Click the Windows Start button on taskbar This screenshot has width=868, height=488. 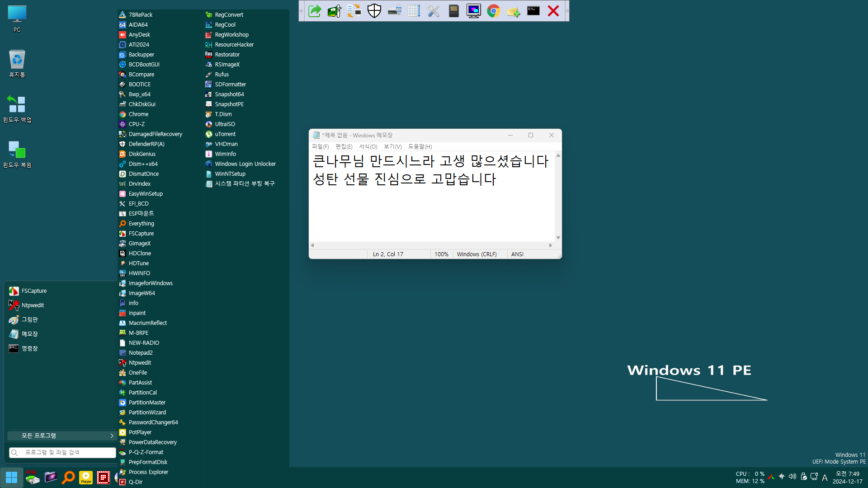12,477
